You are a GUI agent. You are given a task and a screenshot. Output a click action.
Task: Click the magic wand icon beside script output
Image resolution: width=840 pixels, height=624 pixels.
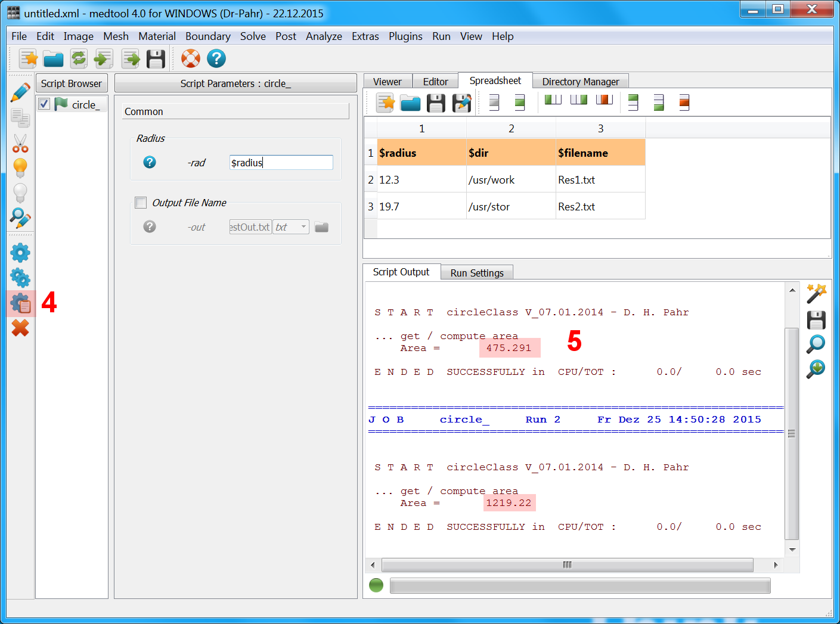point(816,294)
